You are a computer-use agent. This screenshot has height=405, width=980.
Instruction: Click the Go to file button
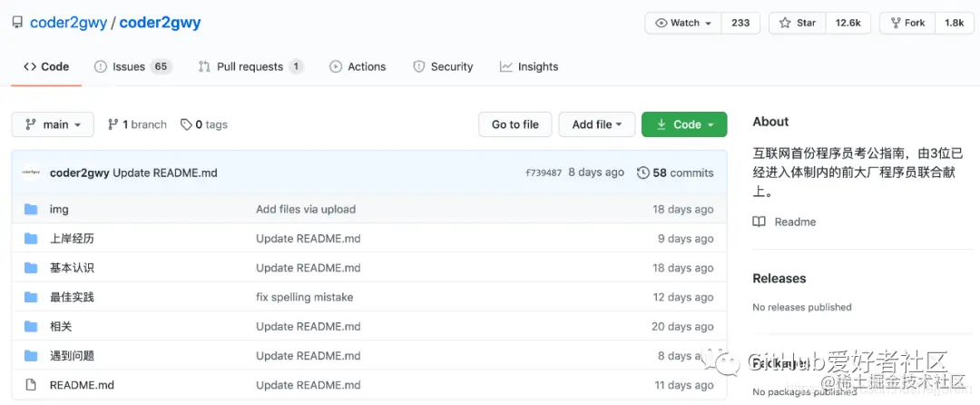click(x=515, y=124)
